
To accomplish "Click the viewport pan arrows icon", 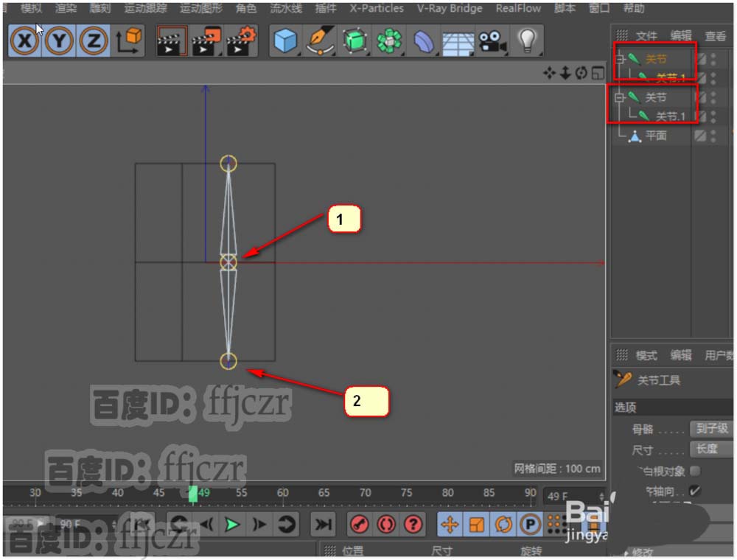I will coord(549,73).
